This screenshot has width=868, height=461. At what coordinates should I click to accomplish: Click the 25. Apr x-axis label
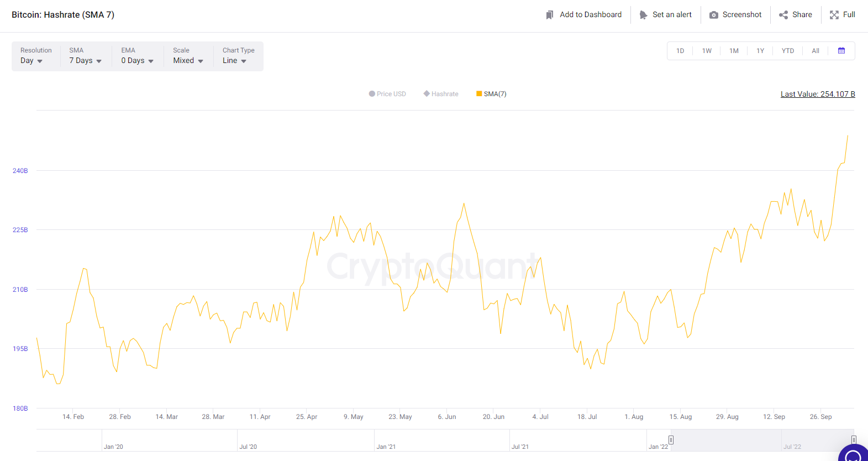point(307,417)
